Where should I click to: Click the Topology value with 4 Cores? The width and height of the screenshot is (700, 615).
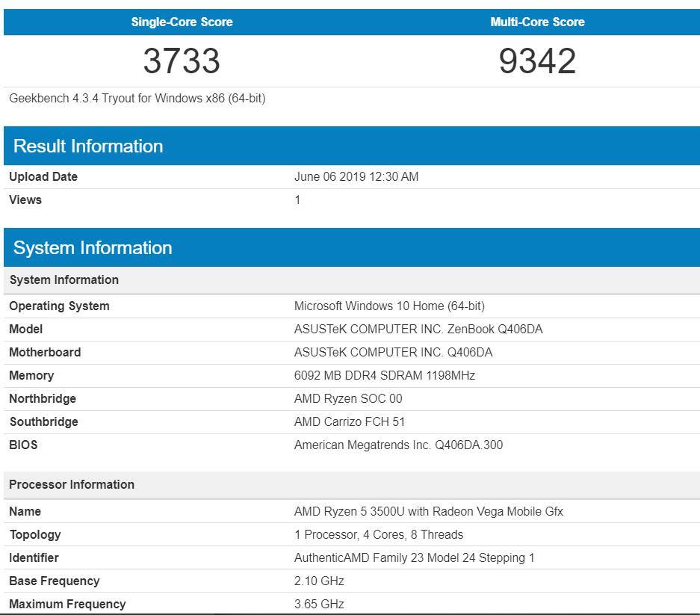tap(378, 534)
